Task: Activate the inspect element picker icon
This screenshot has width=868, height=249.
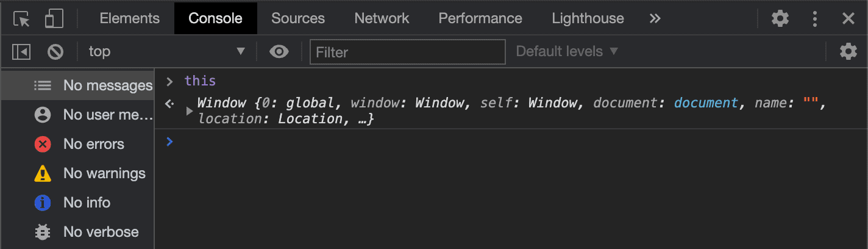Action: (22, 19)
